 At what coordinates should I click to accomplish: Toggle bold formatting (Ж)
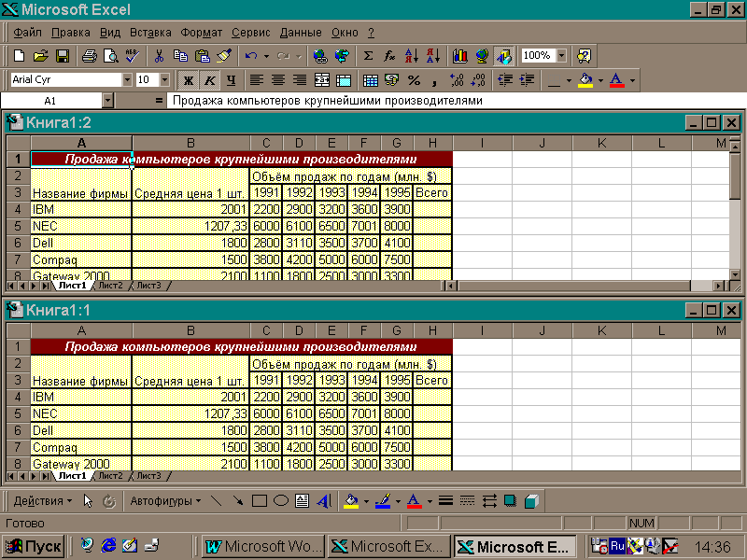click(188, 80)
